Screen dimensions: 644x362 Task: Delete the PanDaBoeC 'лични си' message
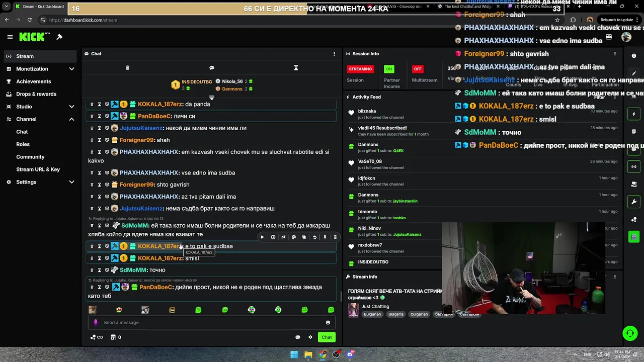pos(92,116)
